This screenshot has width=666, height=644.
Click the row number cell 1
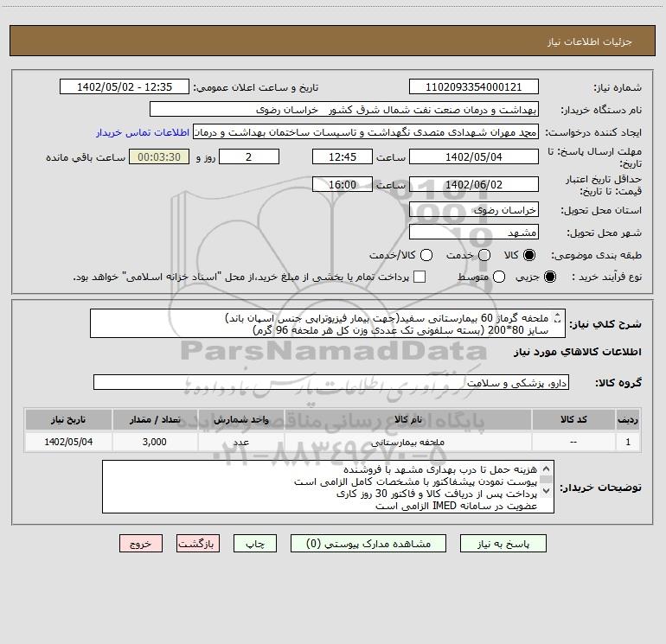pyautogui.click(x=628, y=443)
